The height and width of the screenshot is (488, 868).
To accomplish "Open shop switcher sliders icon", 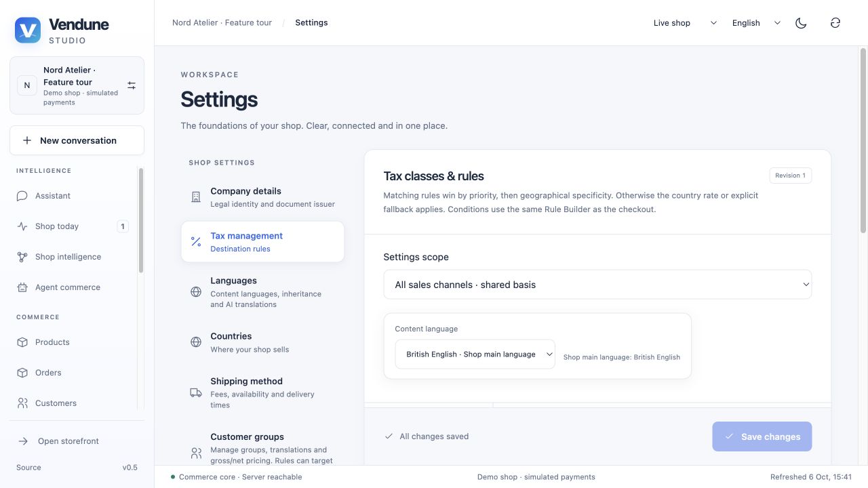I will (x=132, y=85).
